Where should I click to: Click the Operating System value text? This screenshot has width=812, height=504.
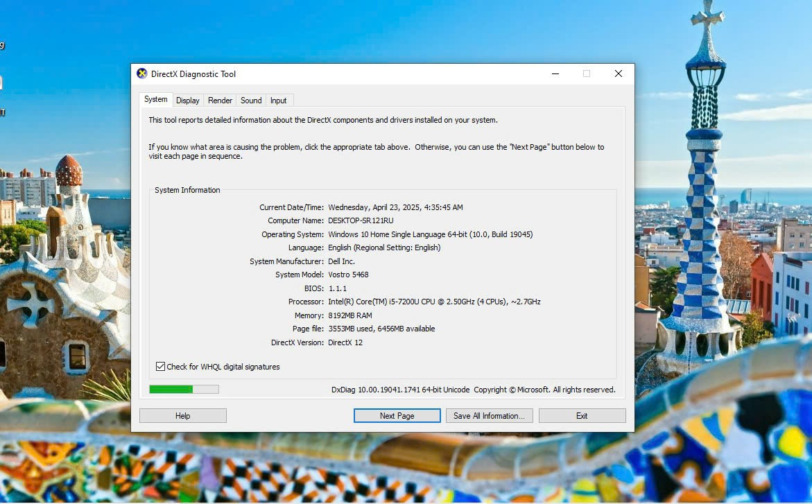click(430, 234)
